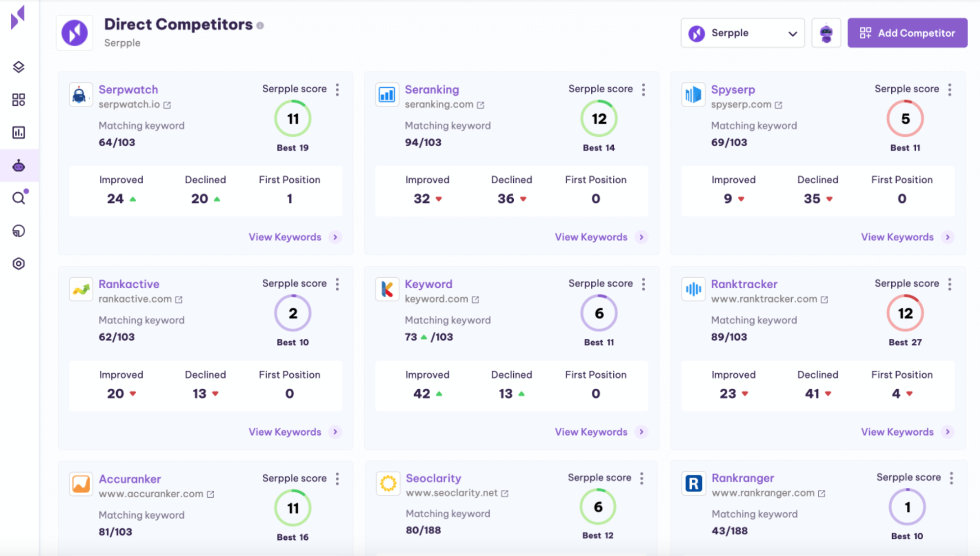This screenshot has width=980, height=556.
Task: Click the Serpwatch score circle showing 11
Action: pos(293,119)
